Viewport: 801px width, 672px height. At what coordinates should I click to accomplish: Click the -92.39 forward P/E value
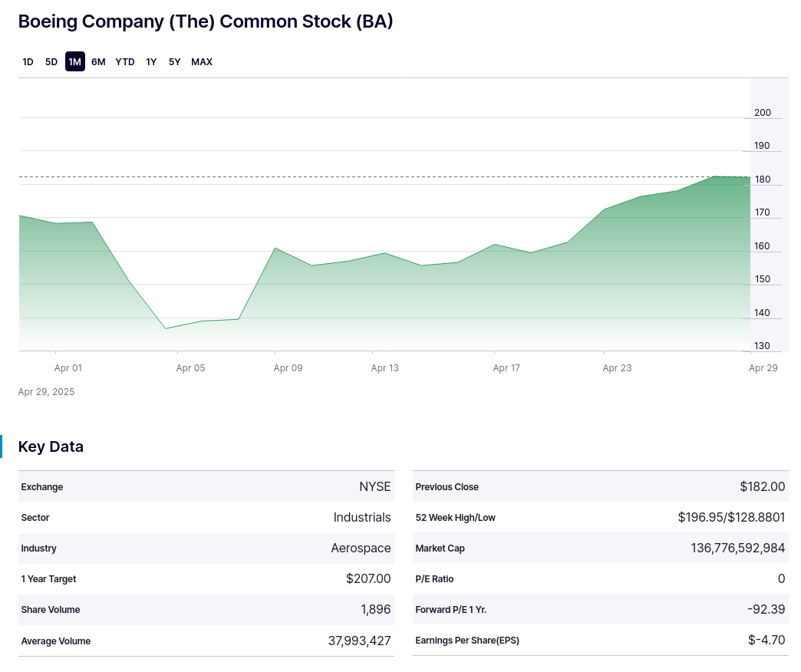pyautogui.click(x=766, y=609)
